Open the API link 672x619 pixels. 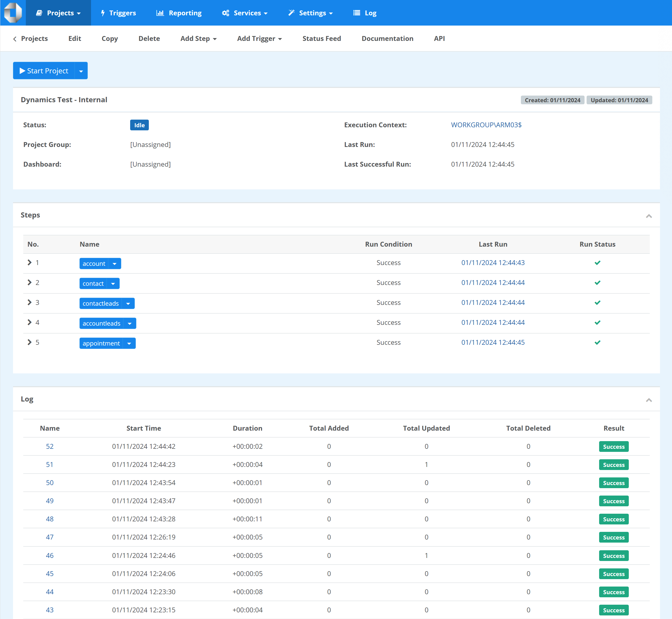tap(439, 39)
